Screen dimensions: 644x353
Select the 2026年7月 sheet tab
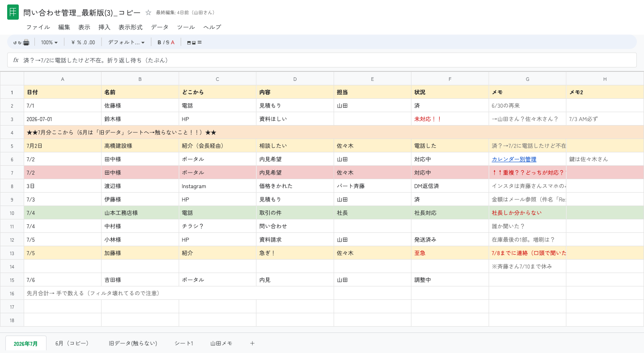[26, 343]
